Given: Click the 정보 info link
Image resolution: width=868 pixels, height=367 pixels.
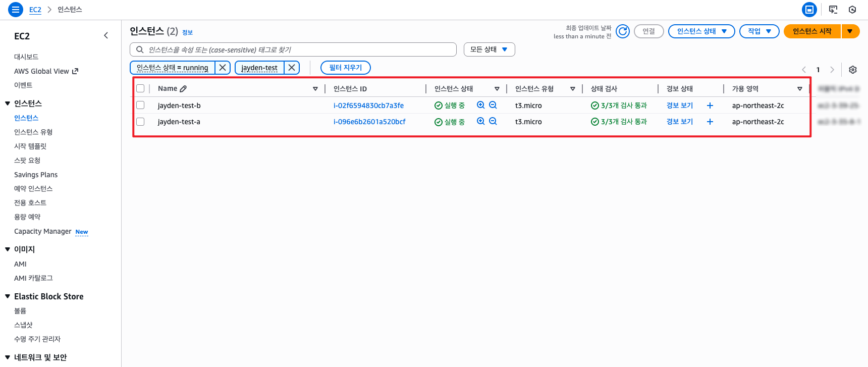Looking at the screenshot, I should pyautogui.click(x=187, y=32).
